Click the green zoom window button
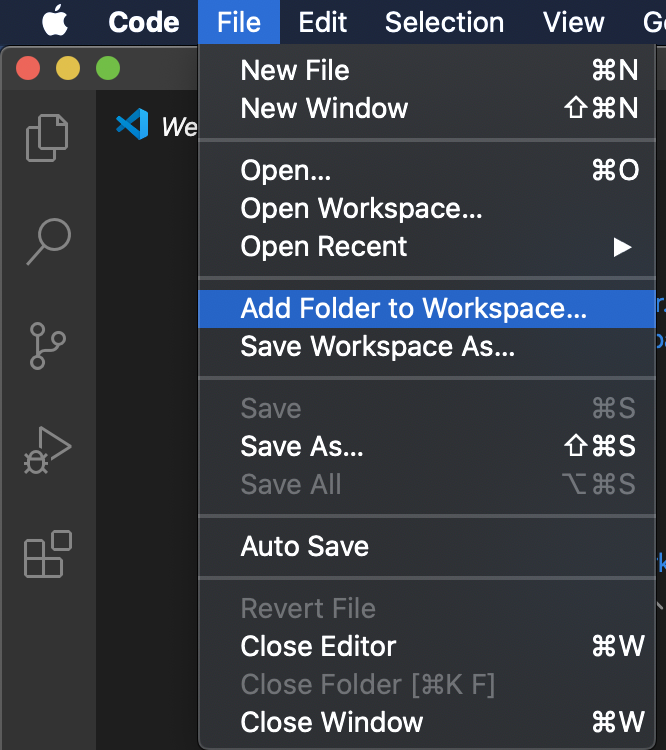 108,68
